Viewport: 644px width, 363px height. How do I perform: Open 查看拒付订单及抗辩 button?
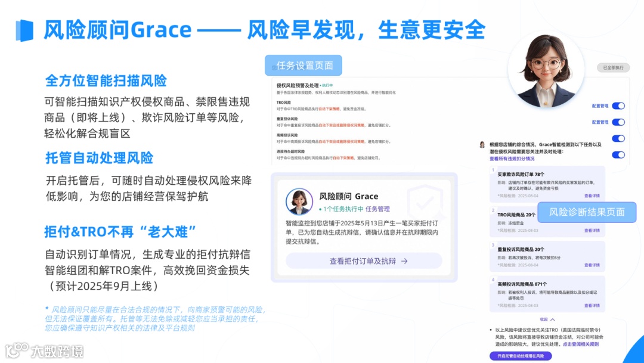(x=364, y=260)
